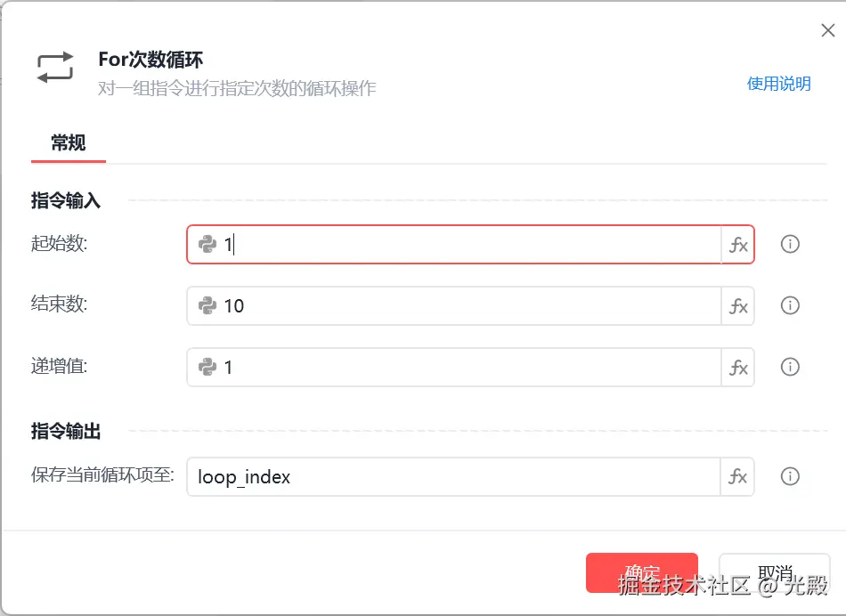Show info tooltip for 起始数
This screenshot has width=846, height=616.
point(789,244)
